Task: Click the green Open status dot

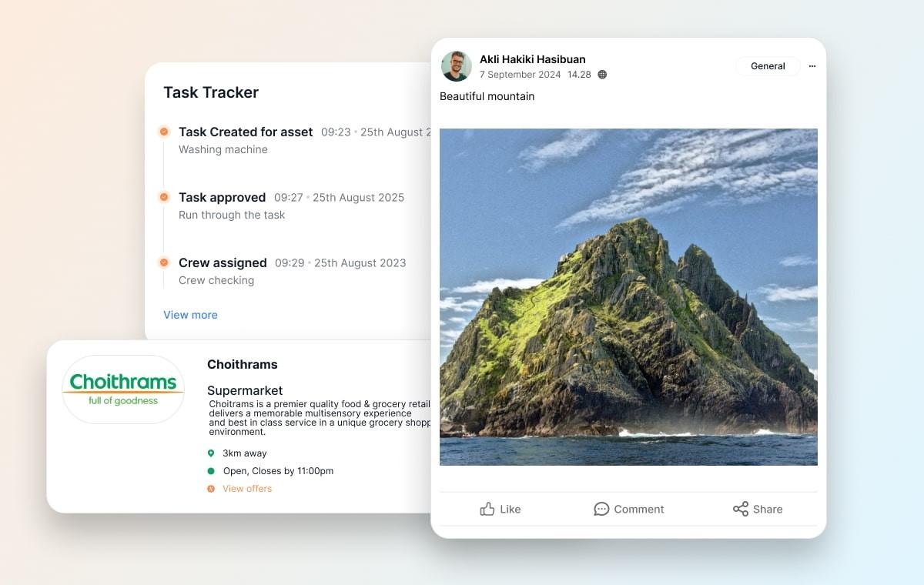Action: click(x=211, y=471)
